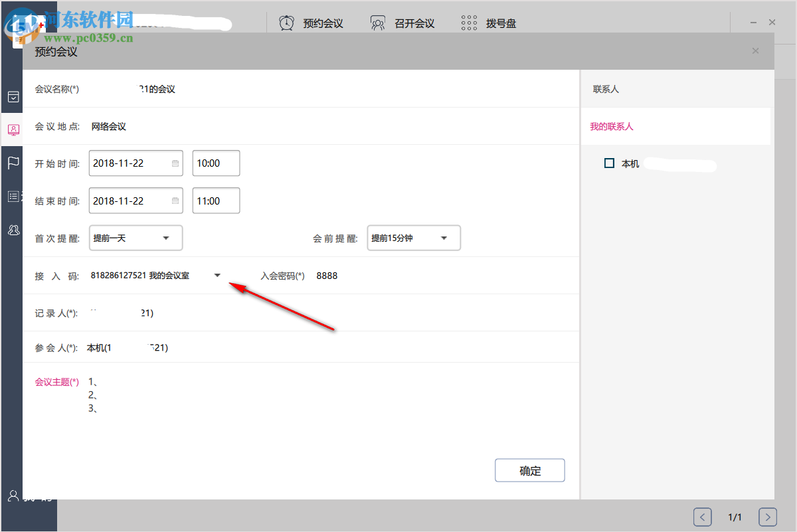
Task: Open 预约会议 in the top menu
Action: click(x=323, y=23)
